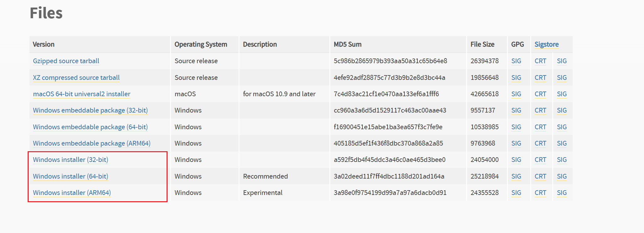Open the Sigstore header link
Image resolution: width=644 pixels, height=233 pixels.
(547, 44)
